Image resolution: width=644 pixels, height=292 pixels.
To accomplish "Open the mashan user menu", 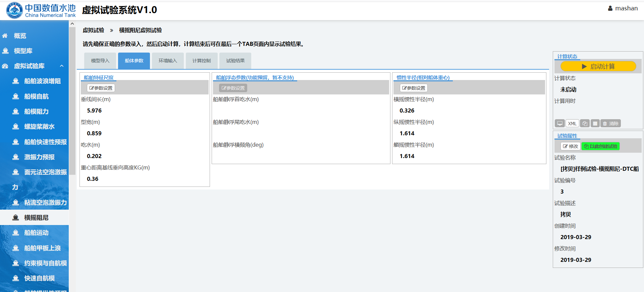I will (x=623, y=8).
